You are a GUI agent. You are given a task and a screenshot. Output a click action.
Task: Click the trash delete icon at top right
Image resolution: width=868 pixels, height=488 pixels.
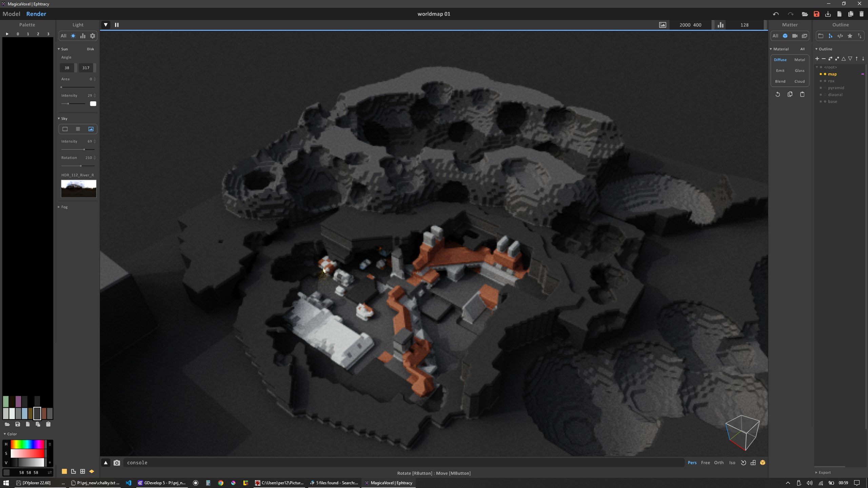tap(862, 14)
